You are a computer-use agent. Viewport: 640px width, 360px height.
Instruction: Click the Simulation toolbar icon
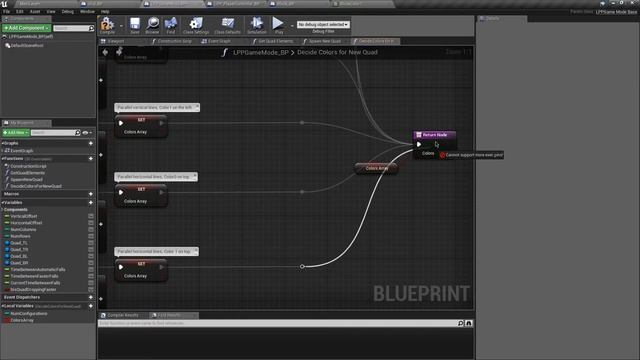(x=257, y=25)
